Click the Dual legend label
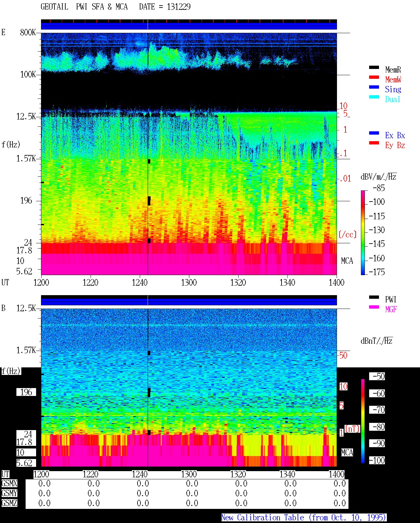420x523 pixels. coord(393,99)
